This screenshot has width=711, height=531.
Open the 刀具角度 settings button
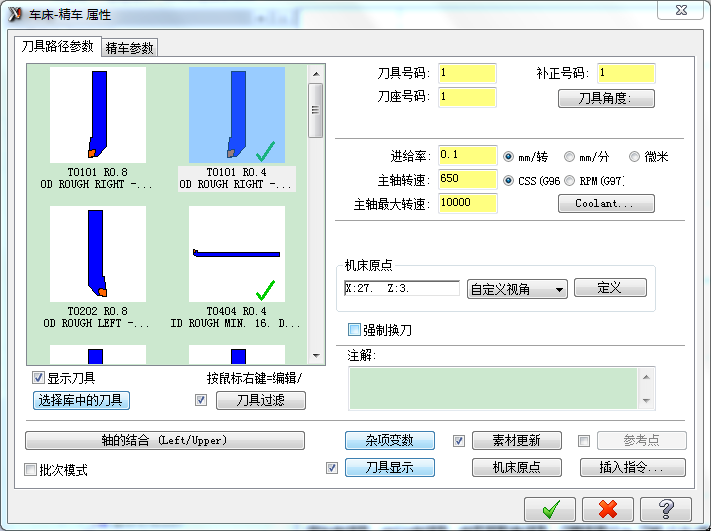[x=606, y=98]
